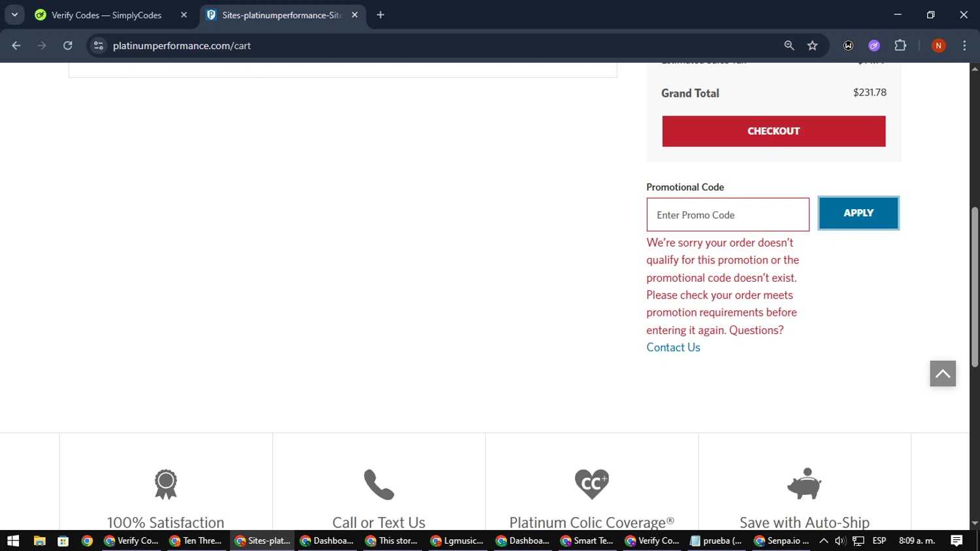The width and height of the screenshot is (980, 551).
Task: Go forward in browser history
Action: point(42,46)
